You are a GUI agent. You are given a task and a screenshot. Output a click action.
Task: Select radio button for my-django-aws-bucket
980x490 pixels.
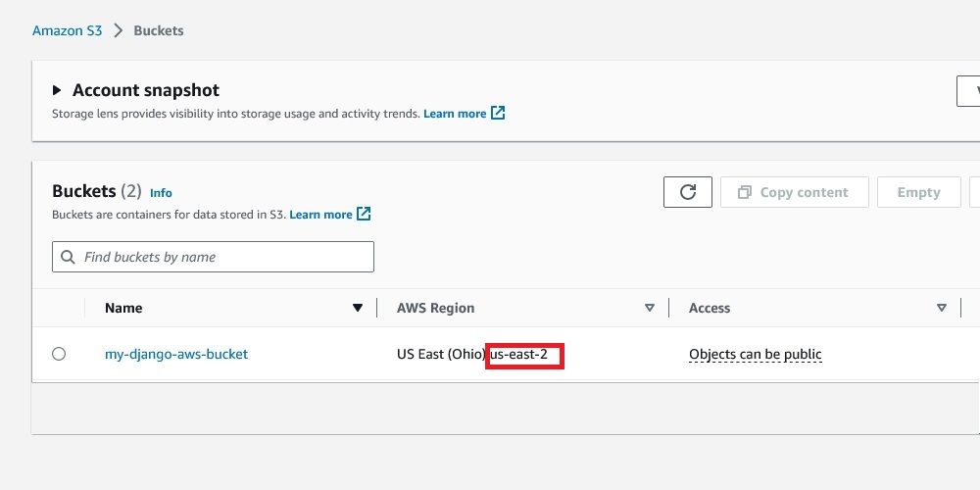tap(59, 354)
